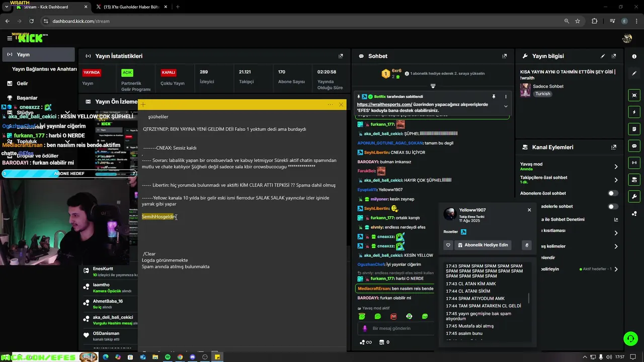Expand the kısıtlaması row chevron
This screenshot has width=644, height=362.
616,233
